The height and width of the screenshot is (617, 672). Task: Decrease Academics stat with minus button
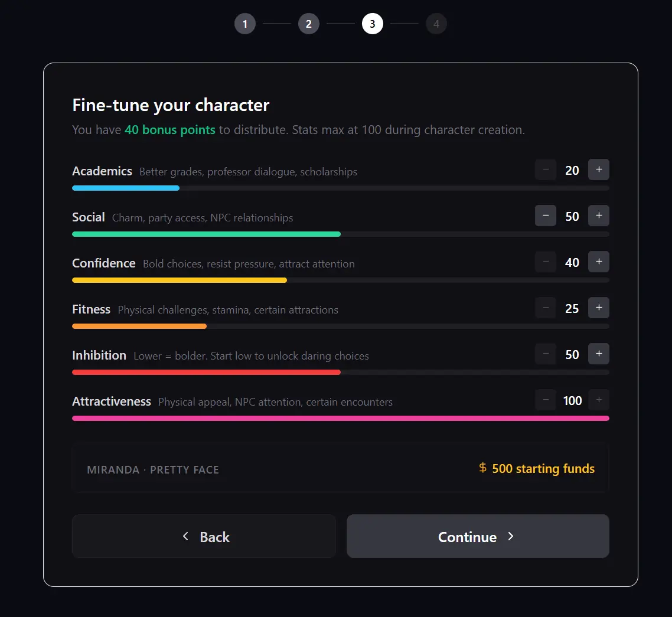click(546, 170)
